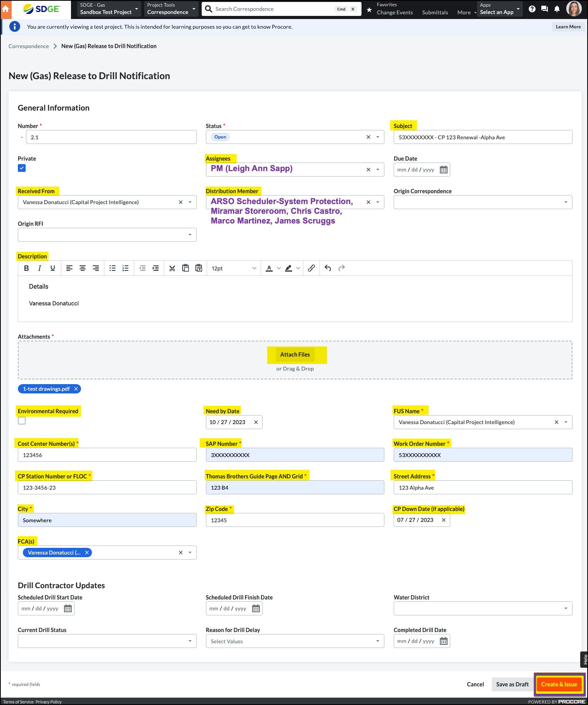Uncheck the Private checkbox
This screenshot has height=705, width=588.
coord(22,168)
